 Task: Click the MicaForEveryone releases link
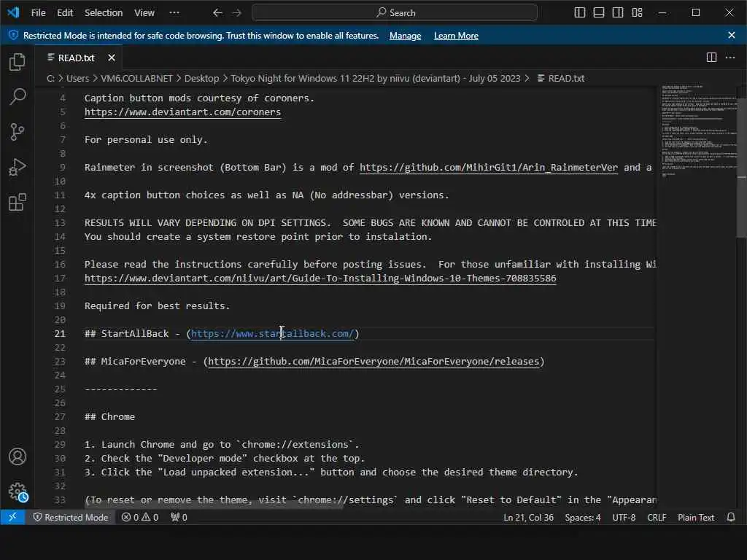click(x=373, y=361)
